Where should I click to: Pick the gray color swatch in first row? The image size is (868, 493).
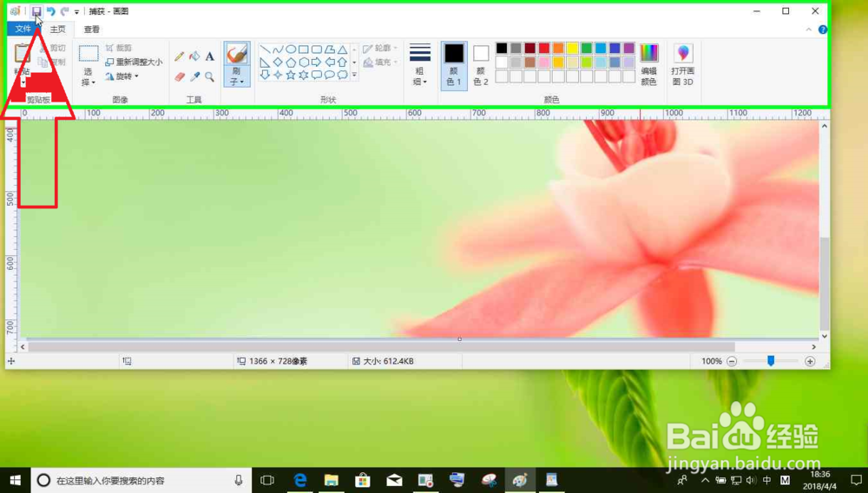point(516,48)
